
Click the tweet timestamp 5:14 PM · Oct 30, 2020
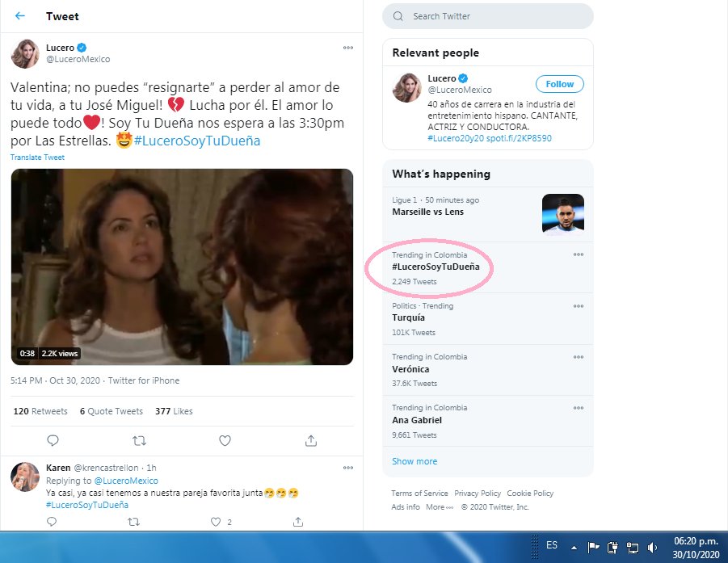(55, 380)
